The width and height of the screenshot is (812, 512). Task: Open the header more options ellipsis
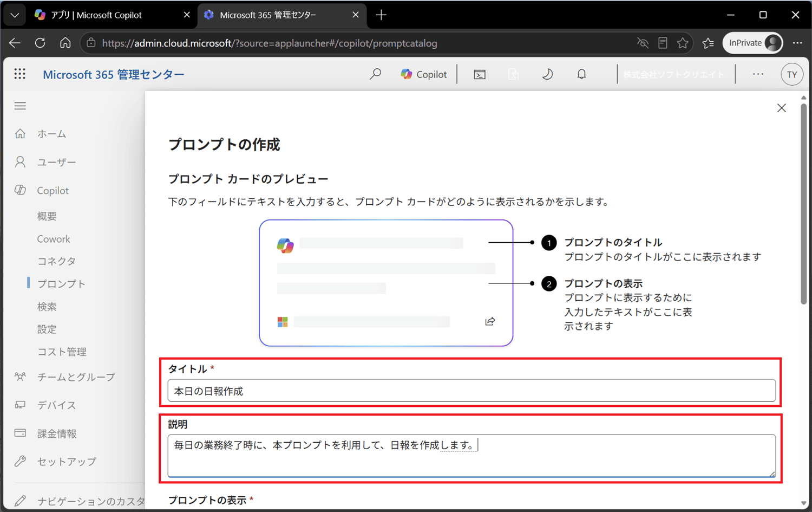pos(758,74)
